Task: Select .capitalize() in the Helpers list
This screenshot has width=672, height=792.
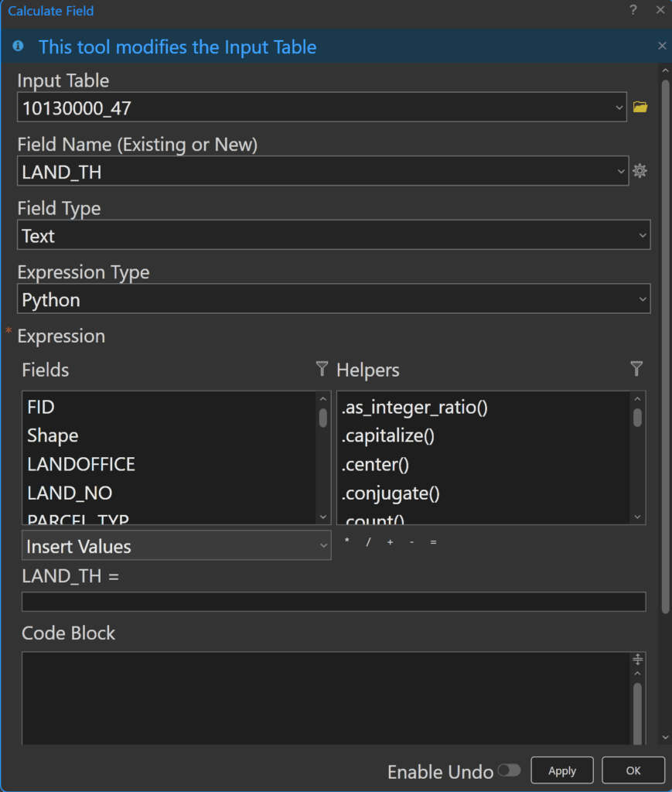Action: [x=388, y=435]
